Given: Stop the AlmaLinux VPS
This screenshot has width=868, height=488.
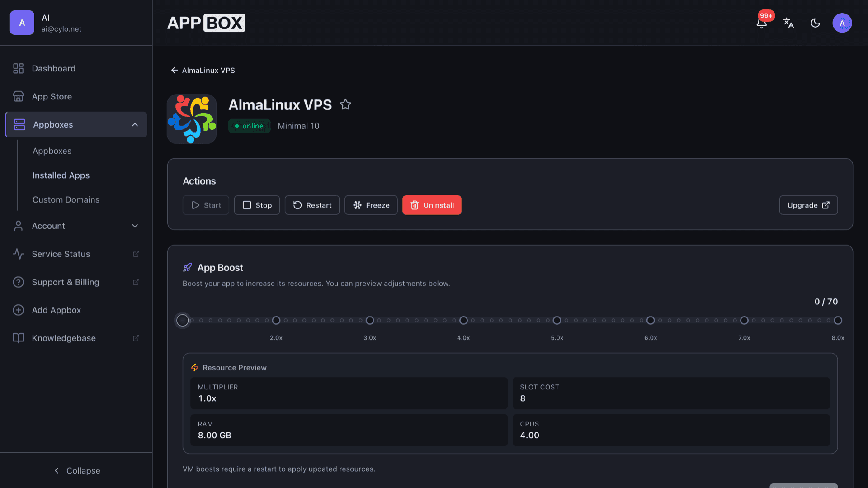Looking at the screenshot, I should pyautogui.click(x=257, y=205).
